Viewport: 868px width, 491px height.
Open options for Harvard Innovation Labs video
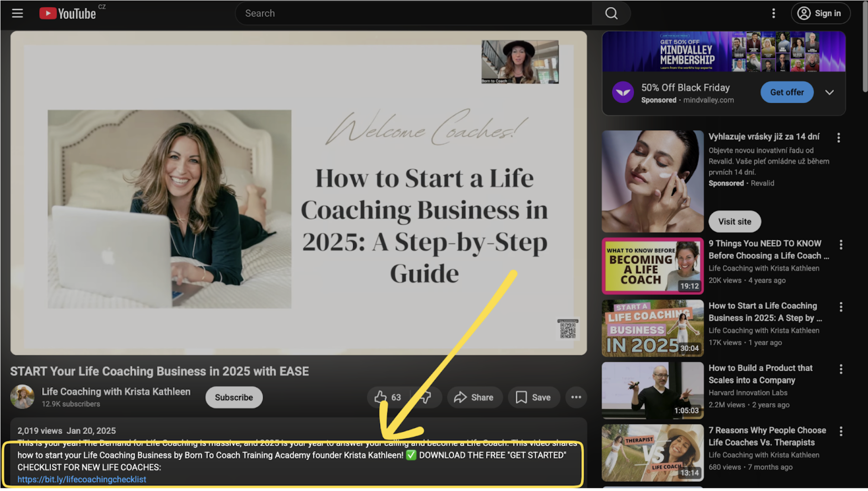[841, 369]
